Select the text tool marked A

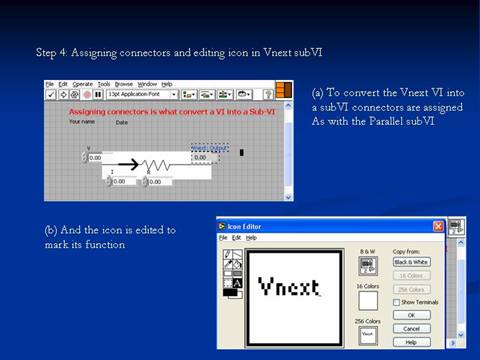pos(237,284)
